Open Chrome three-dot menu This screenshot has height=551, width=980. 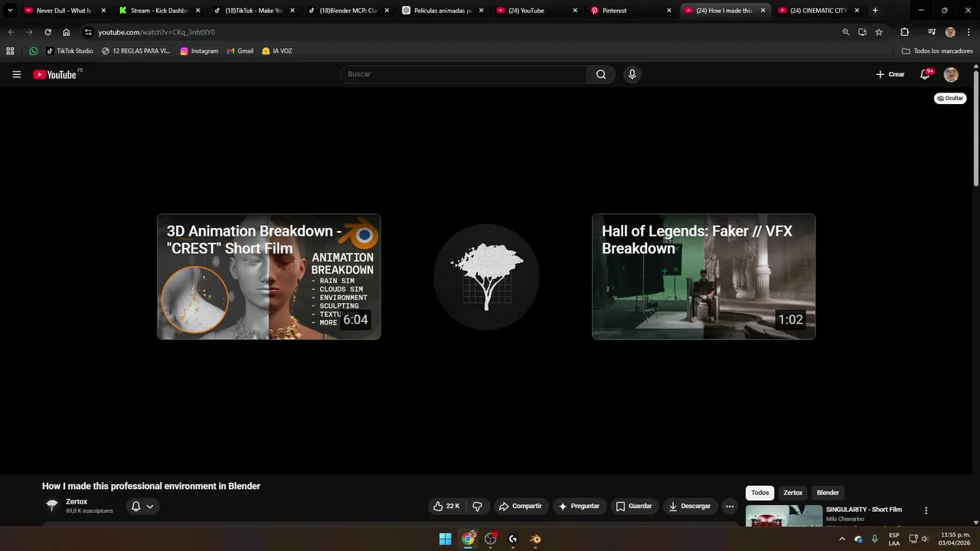tap(969, 32)
